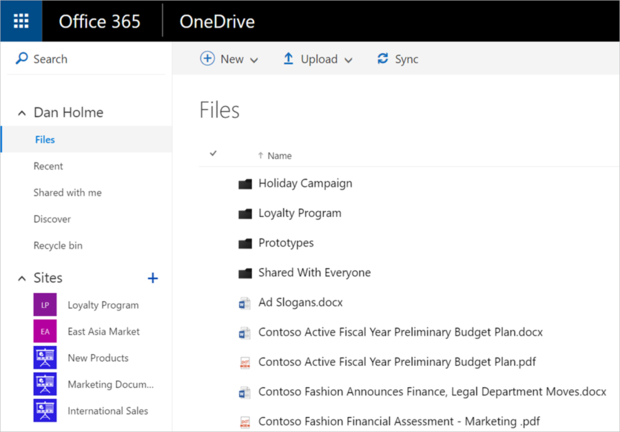
Task: Open Ad Slogans.docx
Action: coord(301,302)
